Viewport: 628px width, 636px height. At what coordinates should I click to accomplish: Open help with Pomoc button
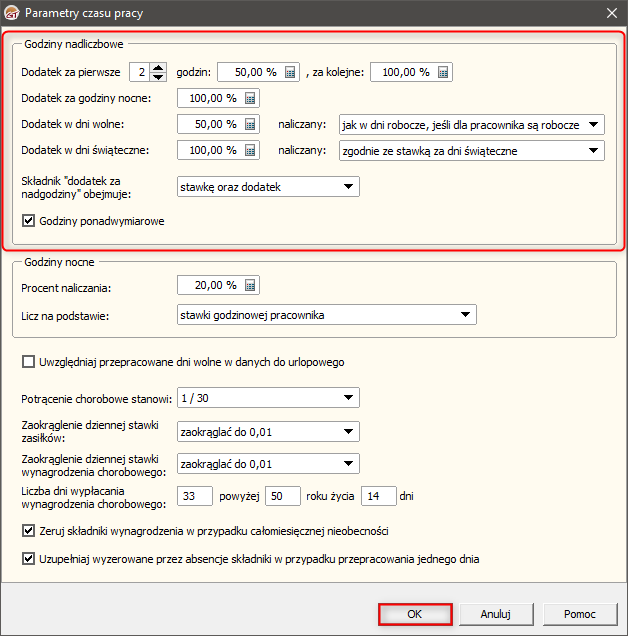click(580, 614)
